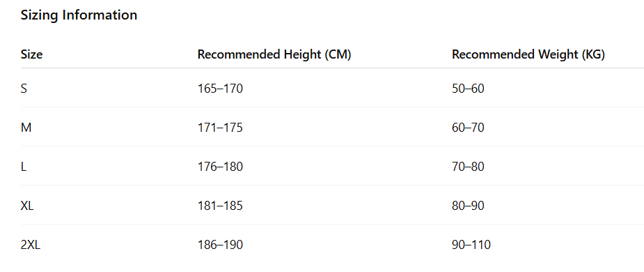Screen dimensions: 644x272
Task: Click the 176–180 height value
Action: (x=220, y=167)
